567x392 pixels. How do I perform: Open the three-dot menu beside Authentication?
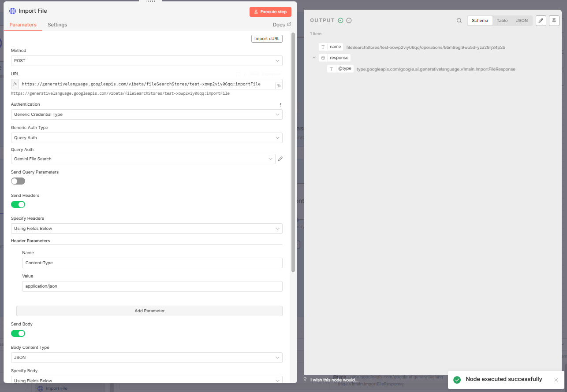point(280,105)
